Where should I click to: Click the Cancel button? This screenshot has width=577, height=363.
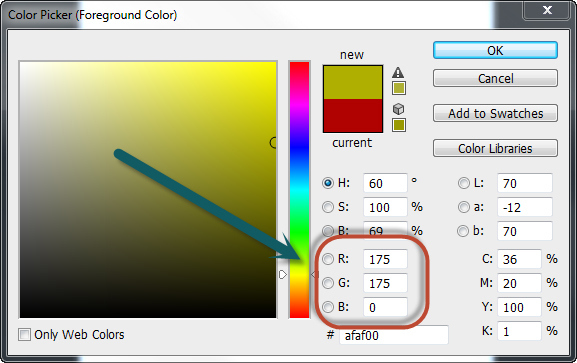point(495,78)
